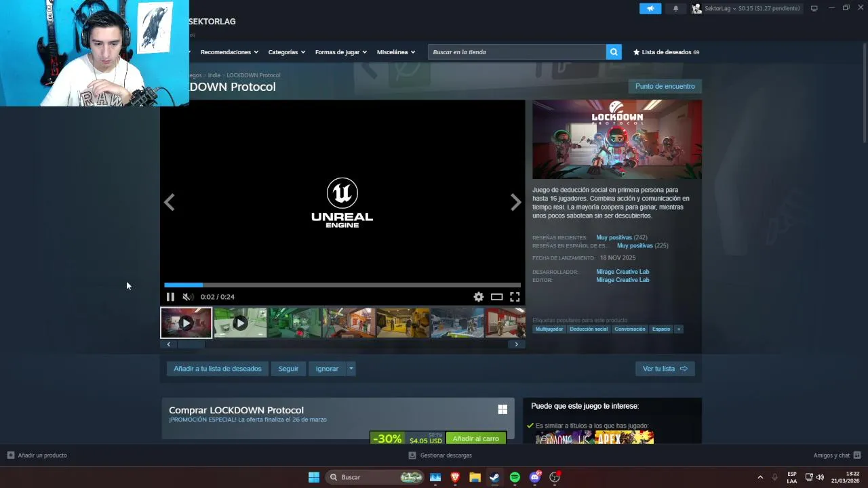Open File Explorer from taskbar
The image size is (868, 488).
[475, 477]
